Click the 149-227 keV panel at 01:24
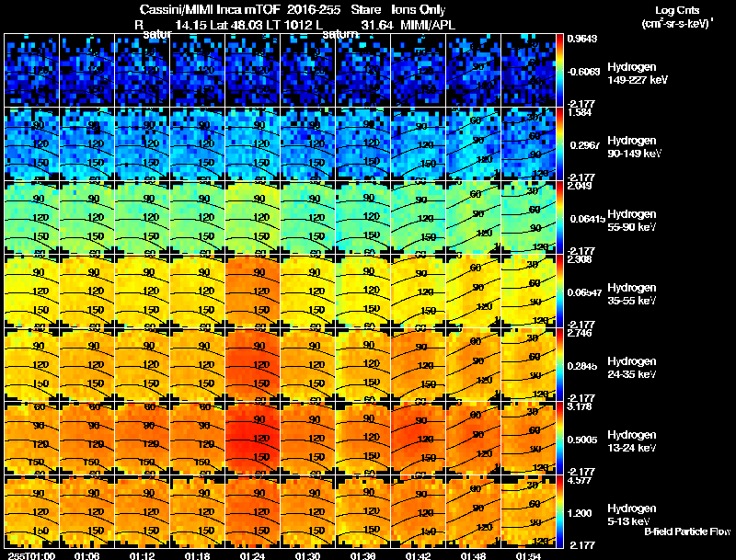Viewport: 736px width, 560px height. point(252,70)
